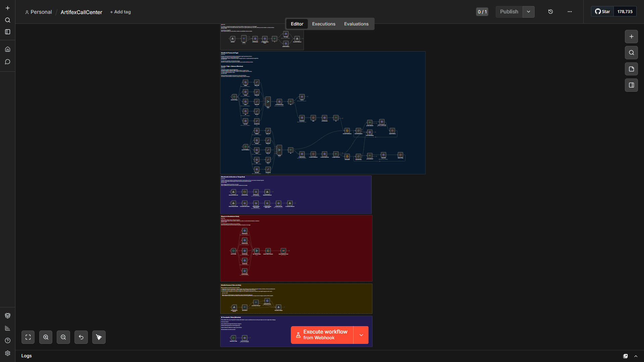Open the workflow version history
Image resolution: width=644 pixels, height=362 pixels.
[x=550, y=12]
